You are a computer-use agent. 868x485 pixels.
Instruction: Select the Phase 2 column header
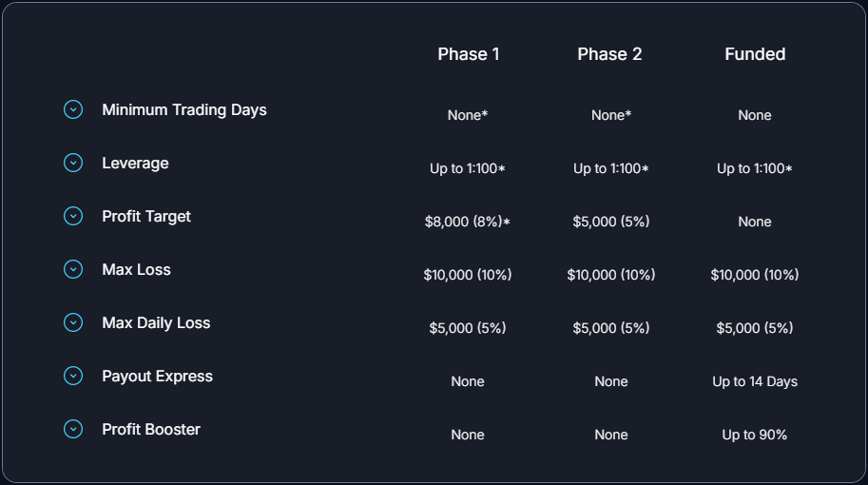(x=609, y=54)
